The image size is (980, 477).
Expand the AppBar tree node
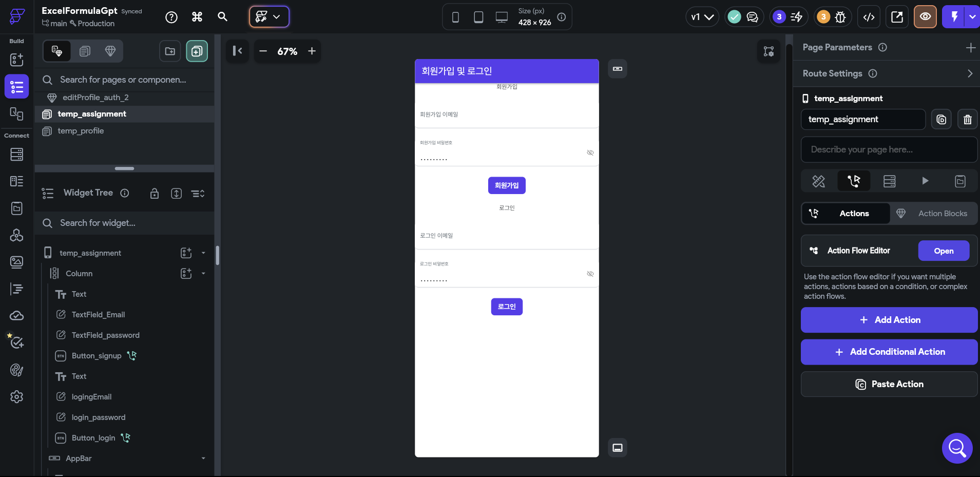coord(203,459)
